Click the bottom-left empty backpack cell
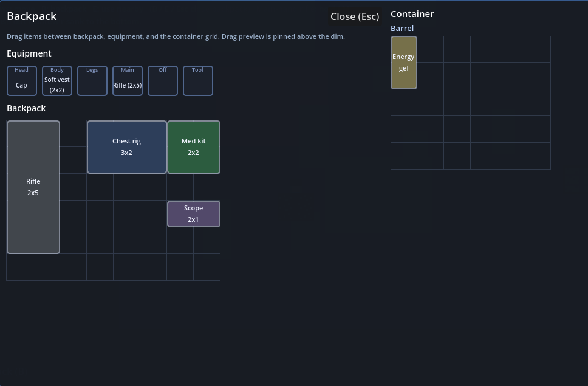 (20, 267)
